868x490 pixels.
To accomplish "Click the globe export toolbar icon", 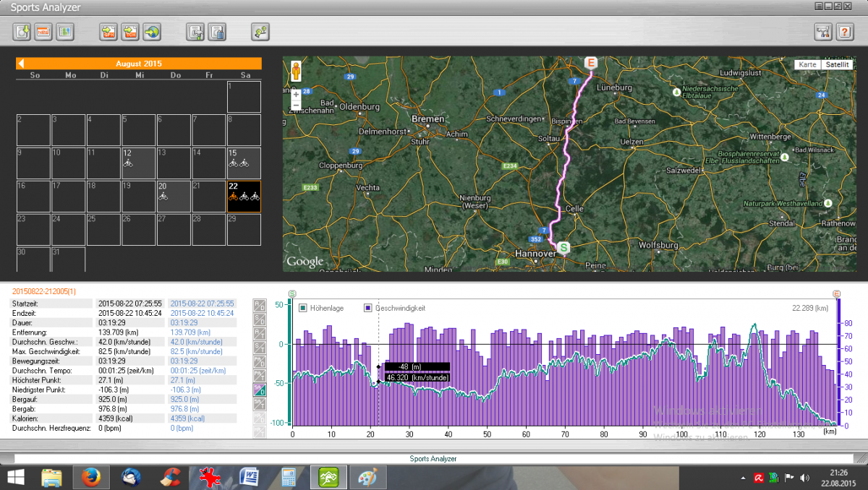I will (152, 32).
